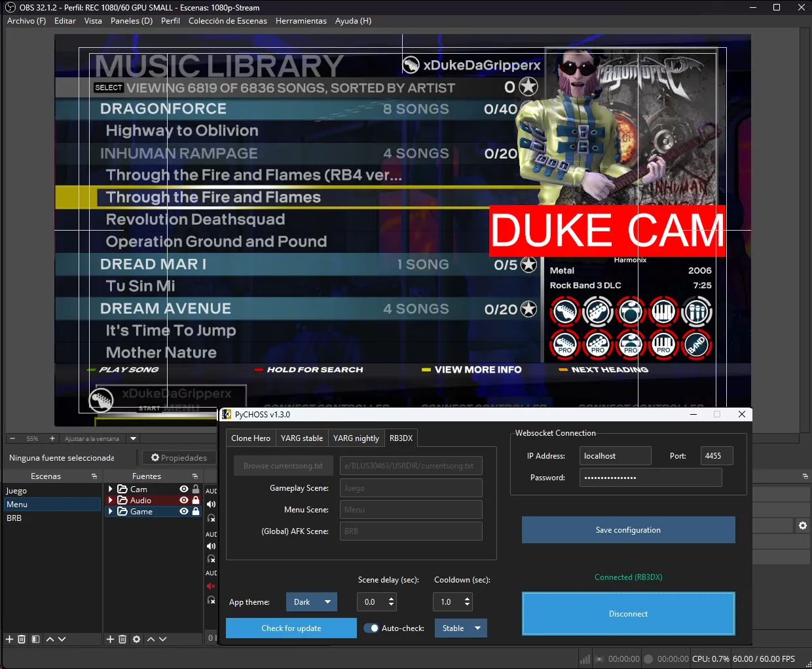
Task: Undock the right-side panel using its float icon
Action: pyautogui.click(x=805, y=476)
